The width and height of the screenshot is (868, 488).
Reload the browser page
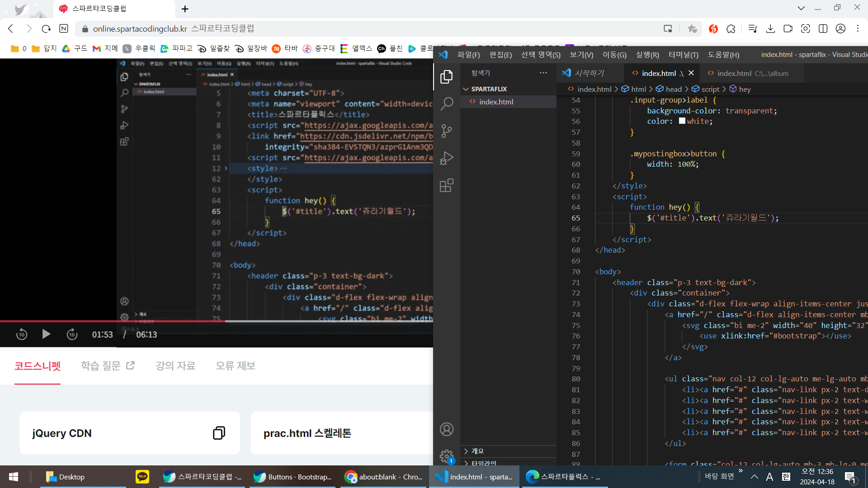pyautogui.click(x=46, y=29)
